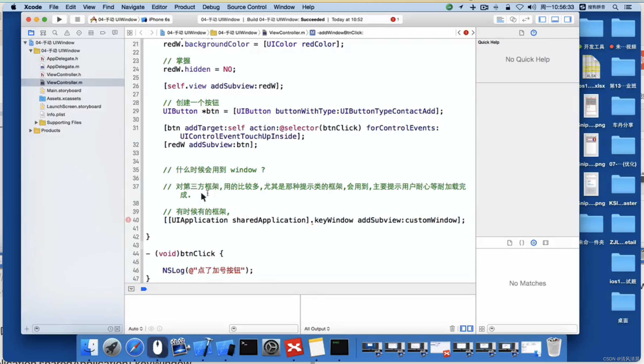
Task: Toggle the Quick Help panel icon
Action: point(533,32)
